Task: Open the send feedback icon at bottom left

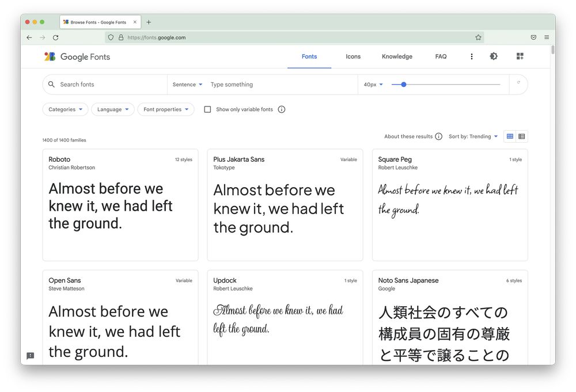Action: pyautogui.click(x=30, y=355)
